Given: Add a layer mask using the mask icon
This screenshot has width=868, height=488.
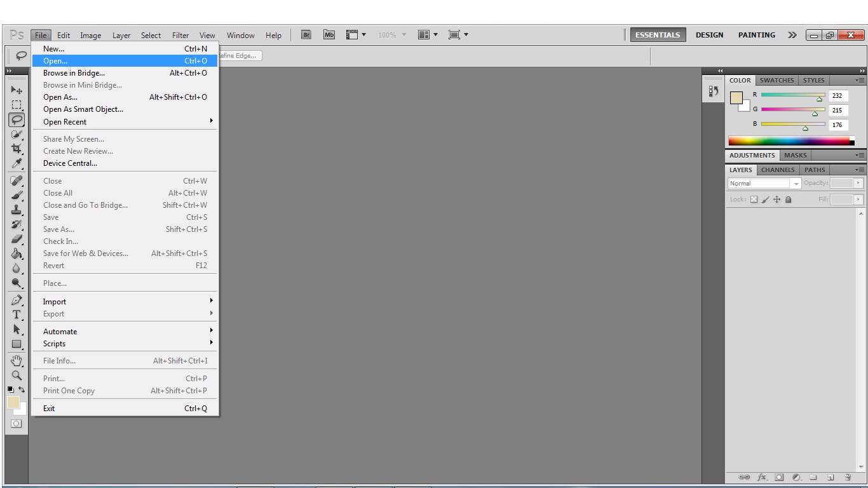Looking at the screenshot, I should (779, 477).
